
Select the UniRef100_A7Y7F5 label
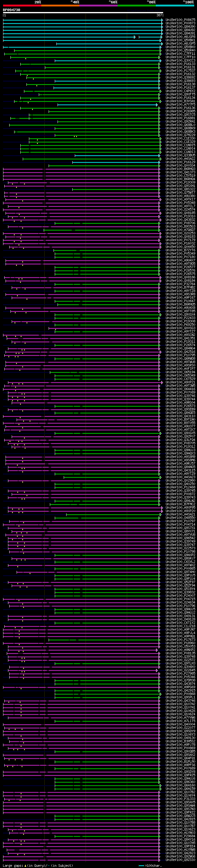[x=180, y=104]
